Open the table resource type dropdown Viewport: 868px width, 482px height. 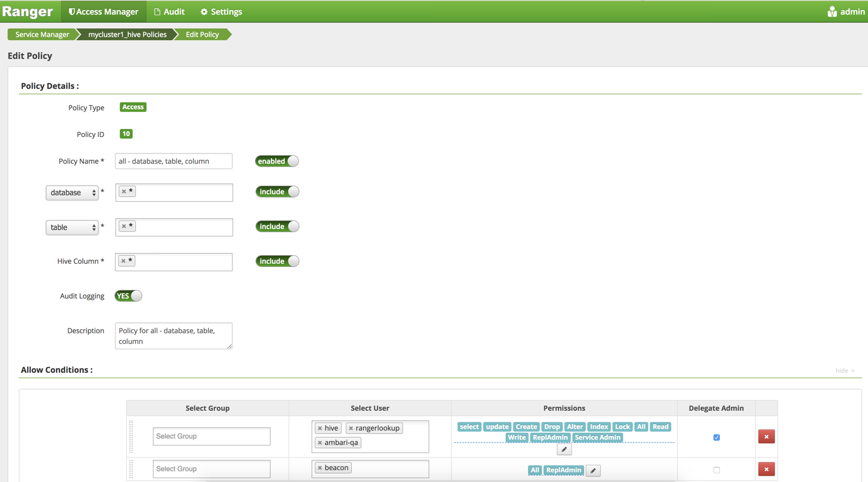pyautogui.click(x=72, y=227)
